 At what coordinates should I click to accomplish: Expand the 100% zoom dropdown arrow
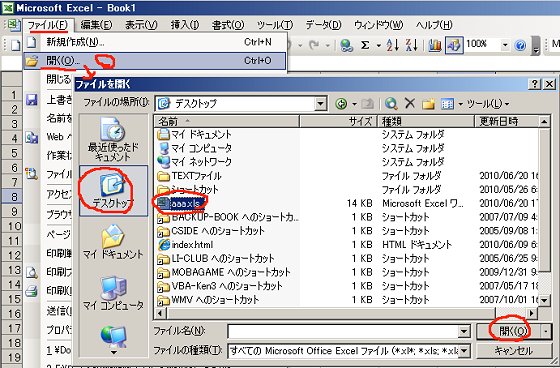[505, 45]
